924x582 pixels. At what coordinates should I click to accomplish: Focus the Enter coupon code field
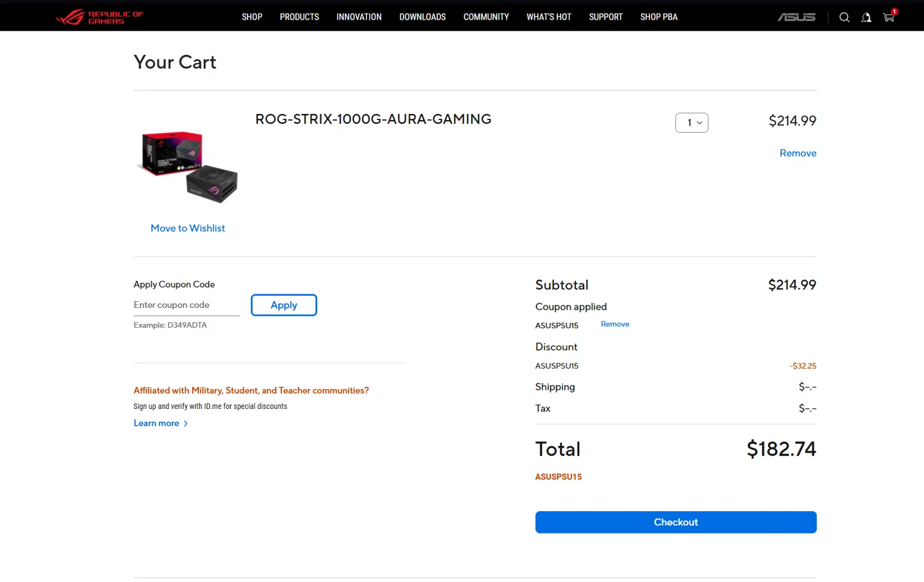(186, 305)
